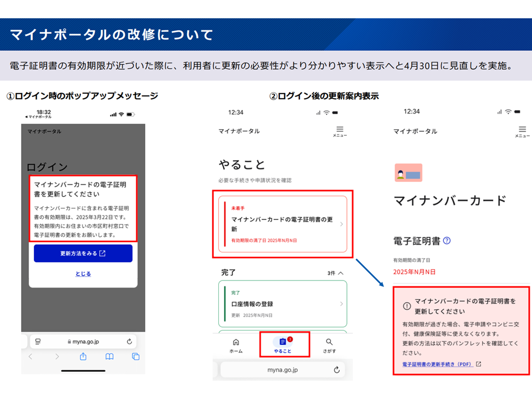This screenshot has width=532, height=399.
Task: Click the 有効期間の満了日 label
Action: point(412,260)
